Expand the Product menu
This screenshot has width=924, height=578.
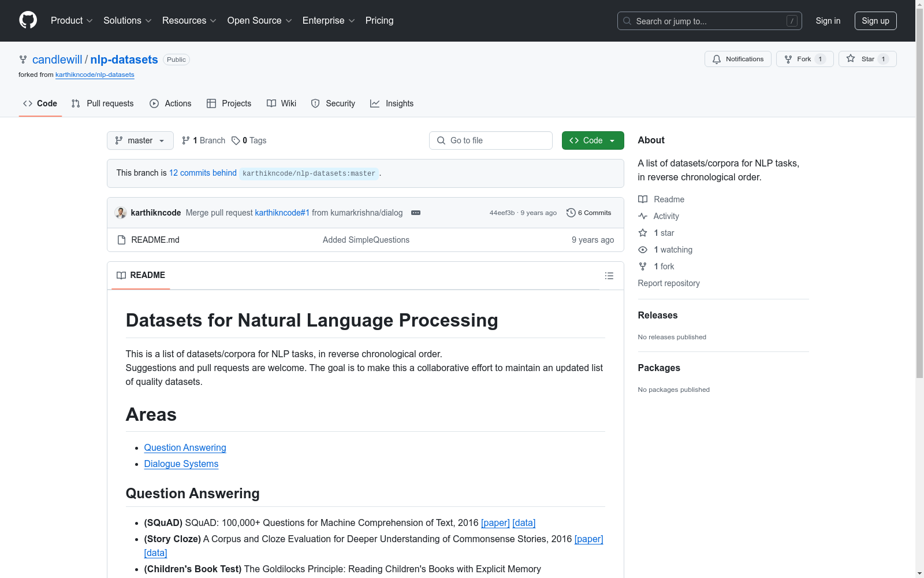point(72,21)
